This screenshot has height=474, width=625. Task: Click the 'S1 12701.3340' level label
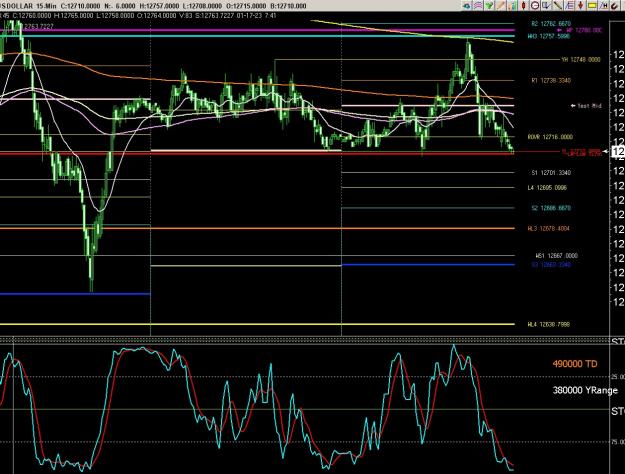(x=551, y=173)
